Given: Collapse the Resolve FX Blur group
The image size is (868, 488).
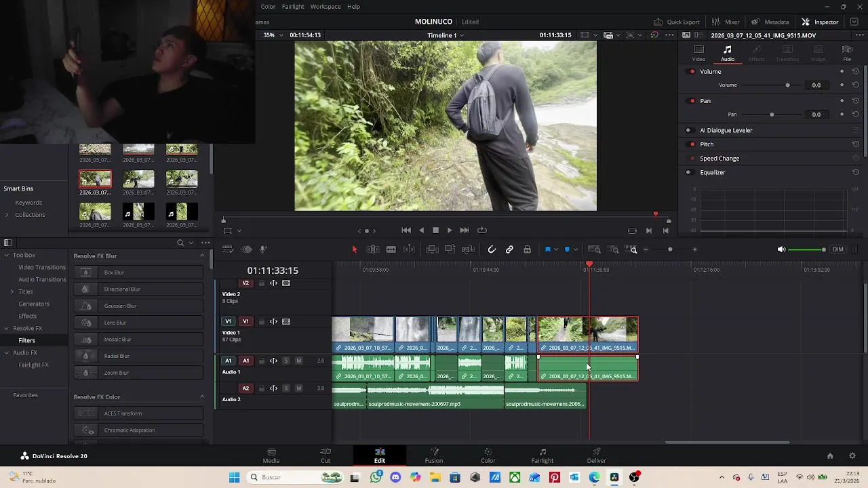Looking at the screenshot, I should [201, 256].
